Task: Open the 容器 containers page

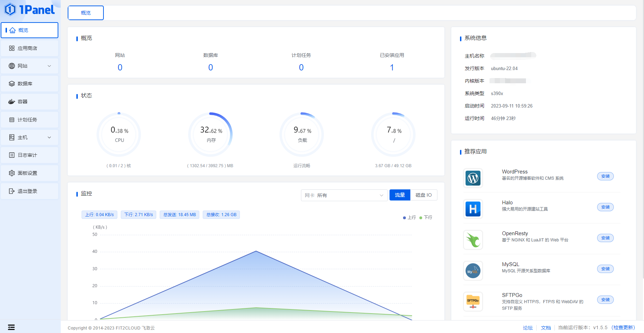Action: [30, 102]
